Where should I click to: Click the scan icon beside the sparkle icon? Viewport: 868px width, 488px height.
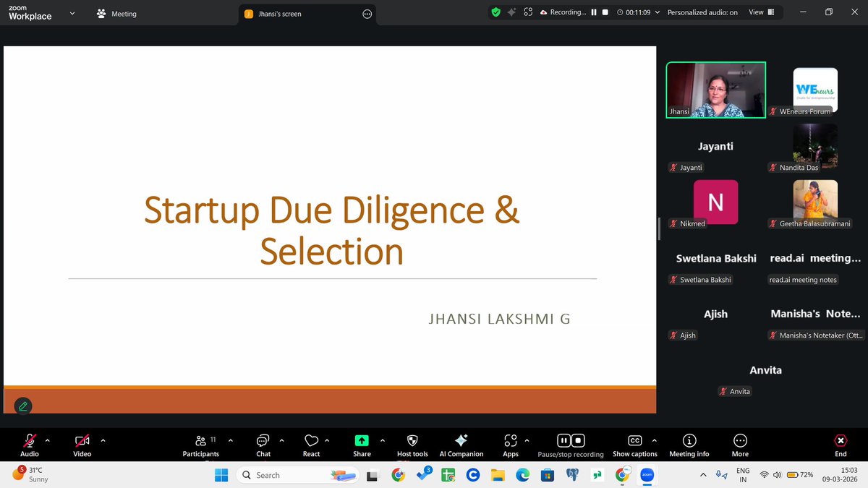pos(528,12)
